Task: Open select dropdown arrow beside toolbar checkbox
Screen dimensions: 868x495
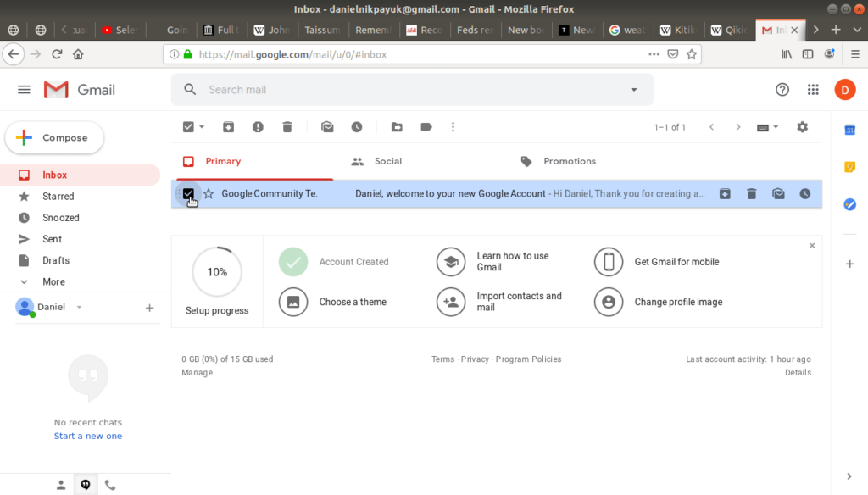Action: (202, 127)
